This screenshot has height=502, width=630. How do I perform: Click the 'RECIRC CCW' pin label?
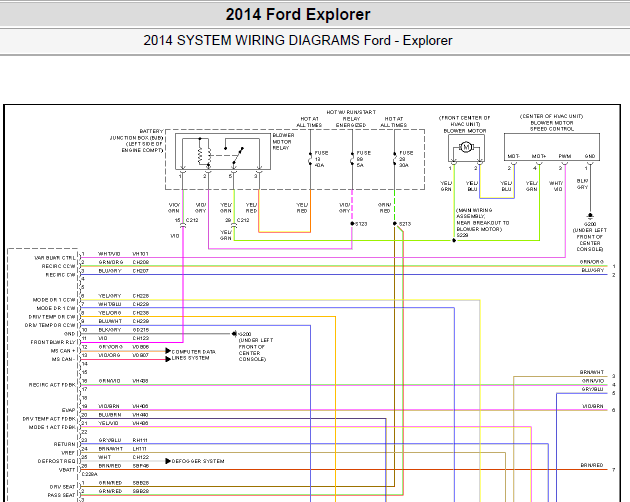pos(59,266)
